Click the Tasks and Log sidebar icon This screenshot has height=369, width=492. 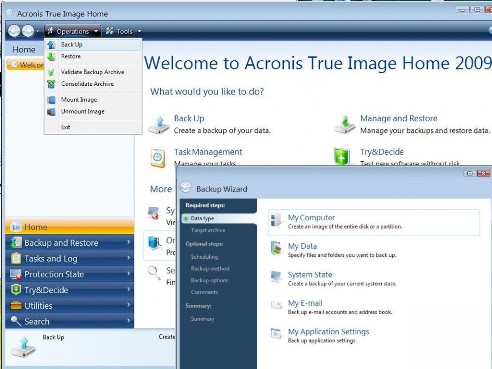pyautogui.click(x=16, y=258)
